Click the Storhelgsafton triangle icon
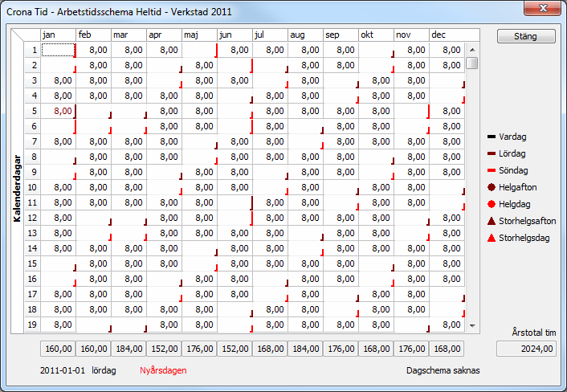The height and width of the screenshot is (392, 567). [491, 221]
